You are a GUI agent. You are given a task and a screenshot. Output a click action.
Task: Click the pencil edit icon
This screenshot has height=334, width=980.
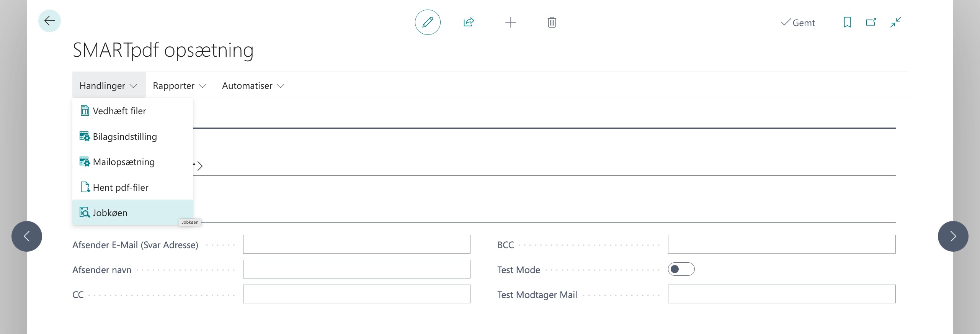pos(428,22)
